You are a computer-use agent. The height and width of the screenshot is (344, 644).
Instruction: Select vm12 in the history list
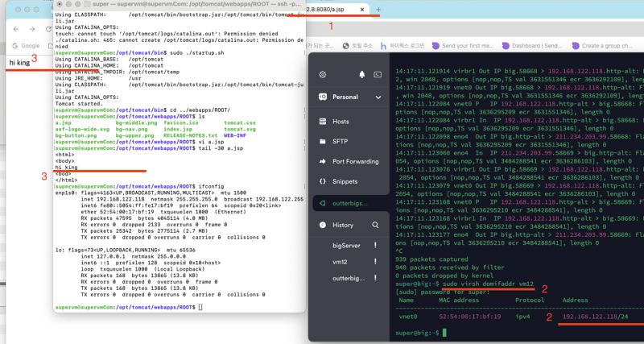[x=340, y=262]
